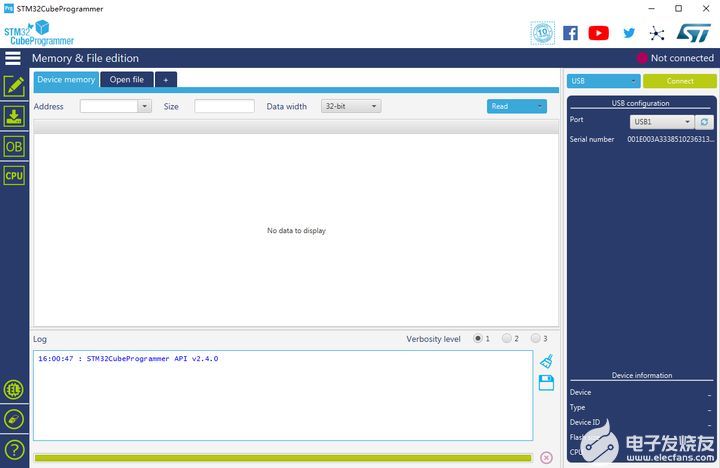Viewport: 720px width, 468px height.
Task: Open the OB option bytes panel
Action: coord(14,147)
